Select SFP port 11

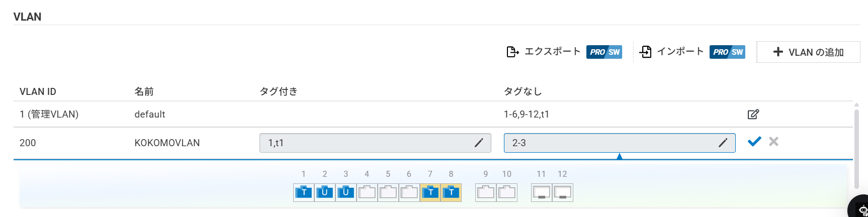pyautogui.click(x=542, y=192)
